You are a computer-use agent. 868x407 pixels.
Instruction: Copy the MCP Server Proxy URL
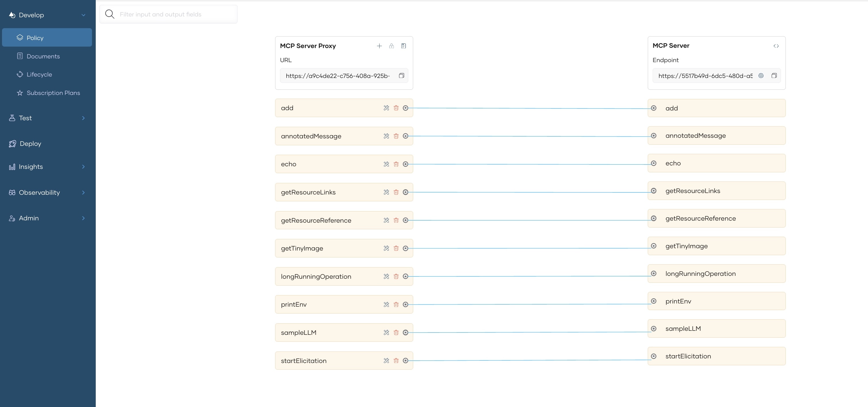[401, 76]
